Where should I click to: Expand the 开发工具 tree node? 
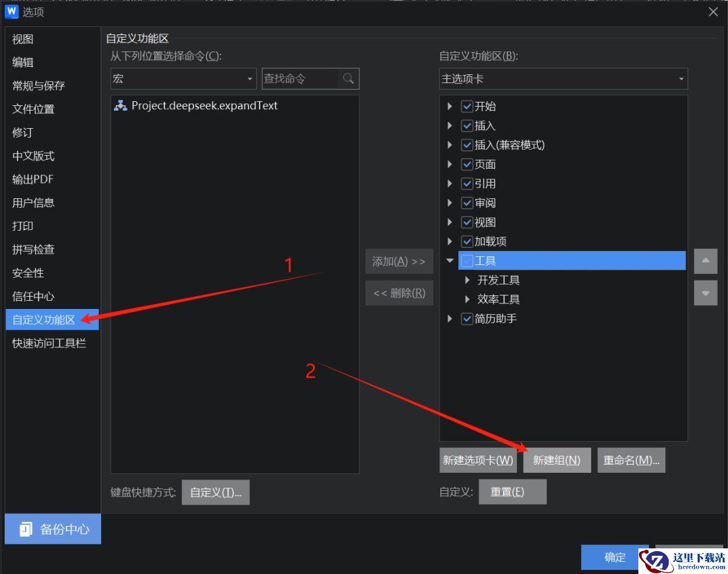click(467, 280)
